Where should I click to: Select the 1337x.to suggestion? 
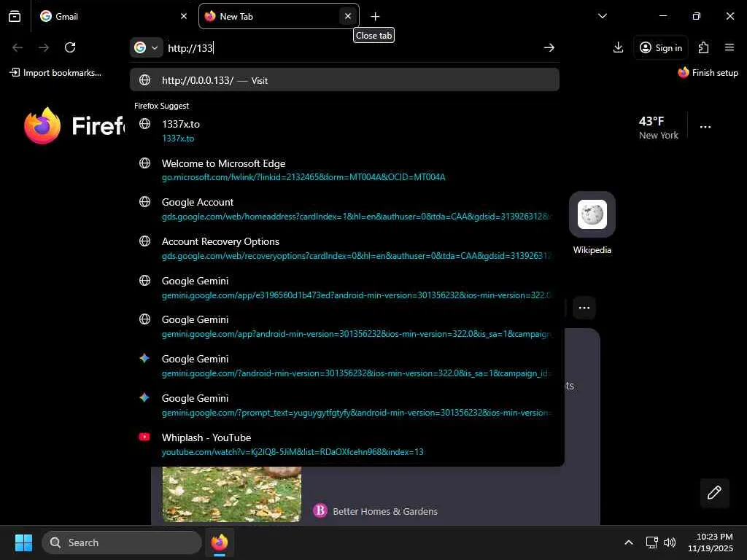344,131
